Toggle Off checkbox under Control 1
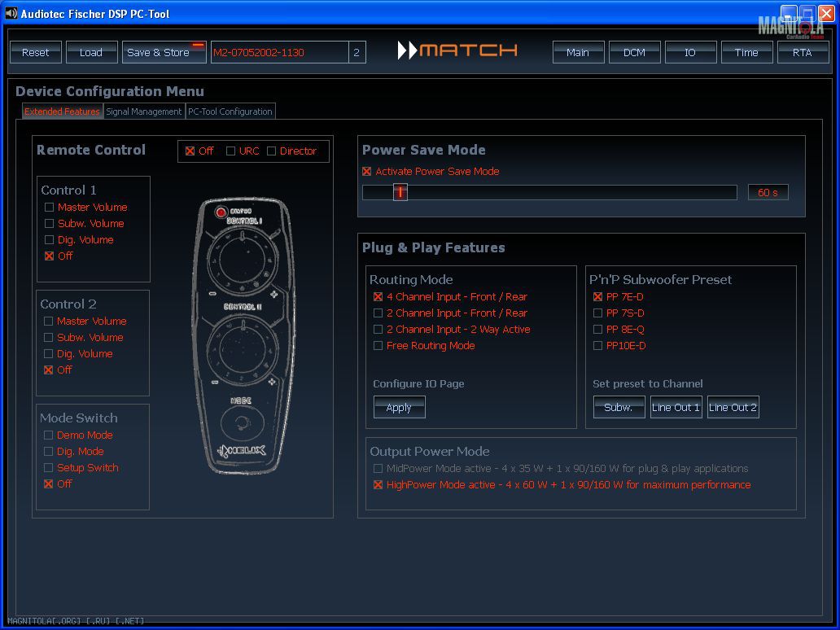Screen dimensions: 840x630 [50, 256]
